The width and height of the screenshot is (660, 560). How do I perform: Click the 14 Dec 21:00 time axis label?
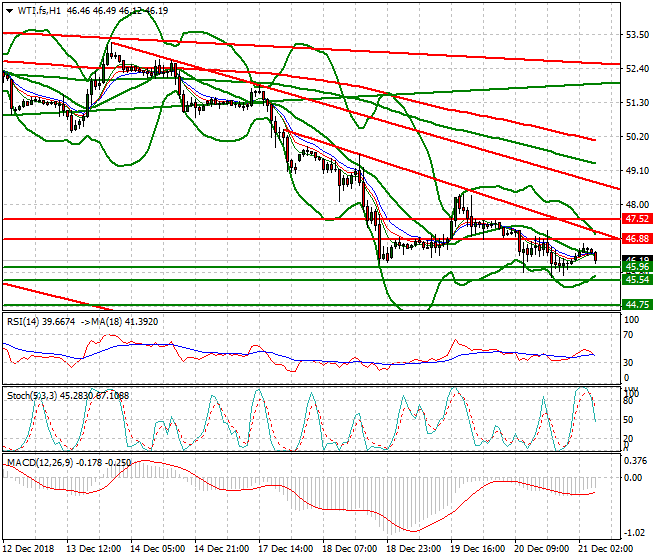coord(221,549)
